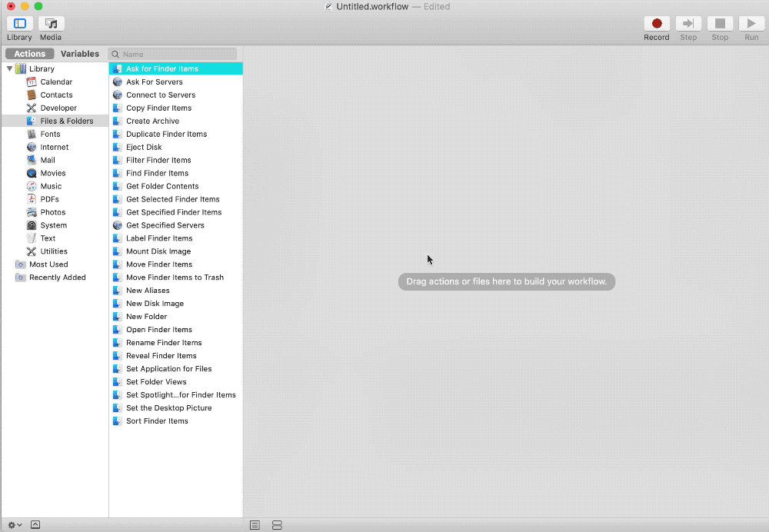Viewport: 769px width, 532px height.
Task: Open the Most Used smart folder
Action: pyautogui.click(x=55, y=264)
